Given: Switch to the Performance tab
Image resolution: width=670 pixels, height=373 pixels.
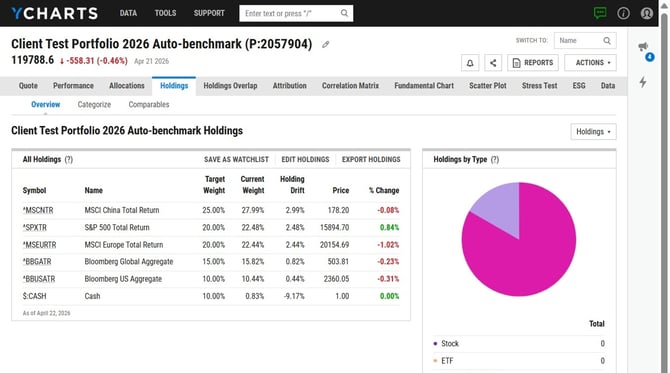Looking at the screenshot, I should point(73,86).
